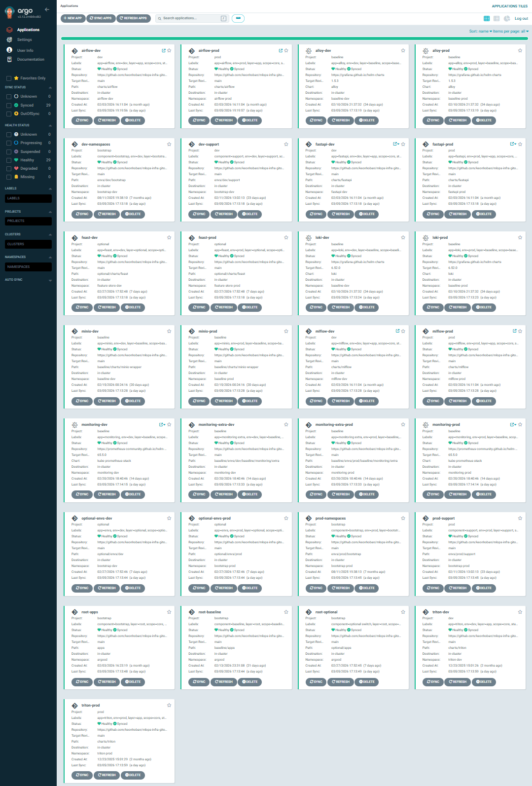Open Settings in the sidebar

pyautogui.click(x=25, y=40)
